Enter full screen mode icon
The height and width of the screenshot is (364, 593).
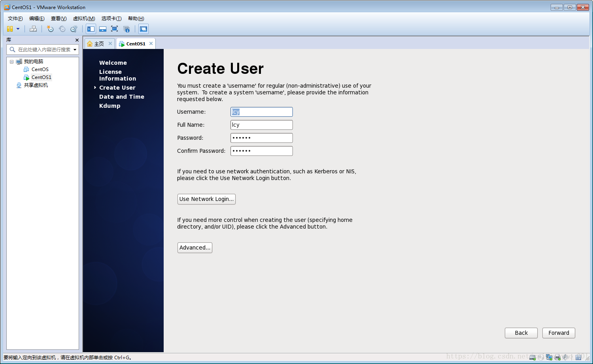[115, 29]
